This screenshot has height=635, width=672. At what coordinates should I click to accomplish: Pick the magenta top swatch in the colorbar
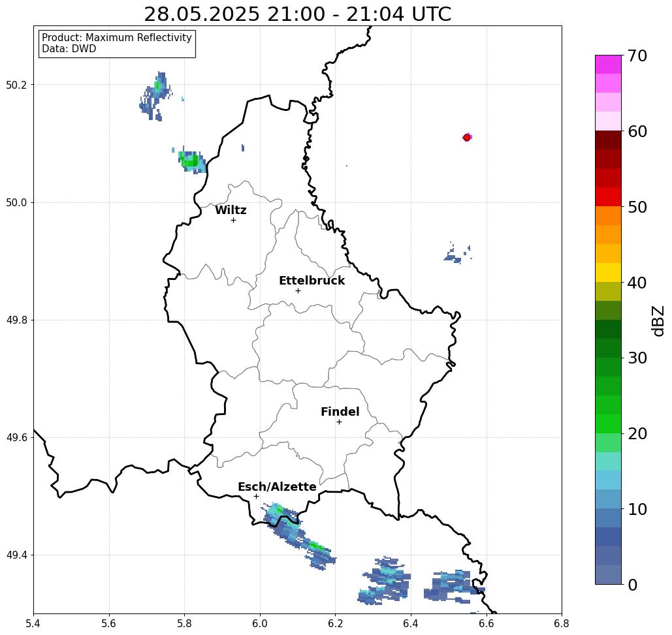click(x=608, y=65)
